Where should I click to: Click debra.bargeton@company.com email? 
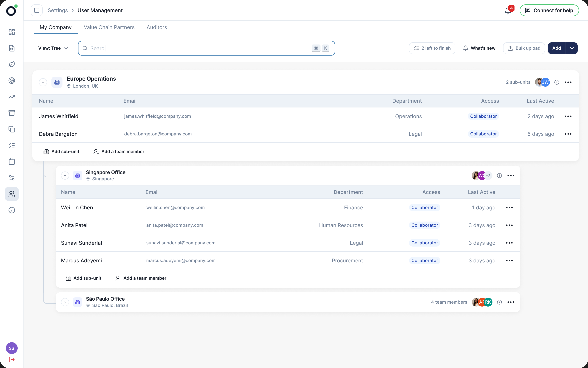coord(158,134)
